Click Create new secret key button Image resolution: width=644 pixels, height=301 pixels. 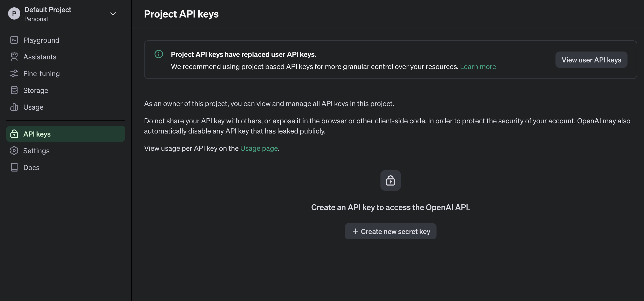click(x=391, y=231)
